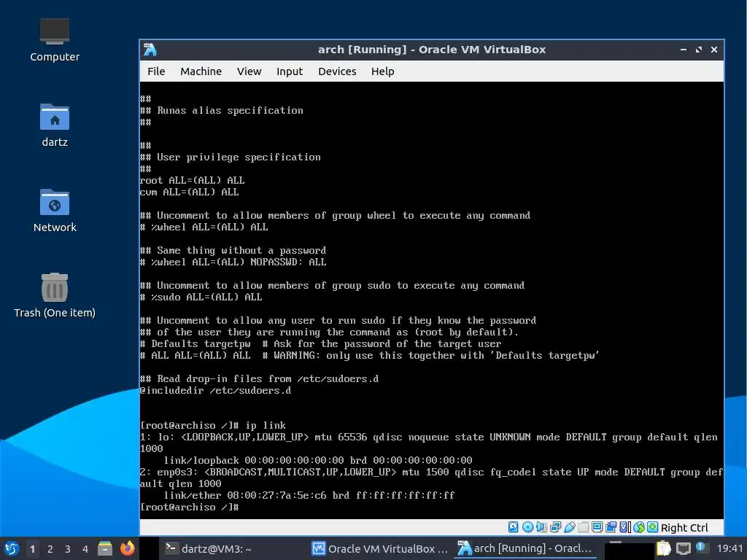
Task: Click the 'cvm ALL=(ALL) ALL' line
Action: (189, 192)
